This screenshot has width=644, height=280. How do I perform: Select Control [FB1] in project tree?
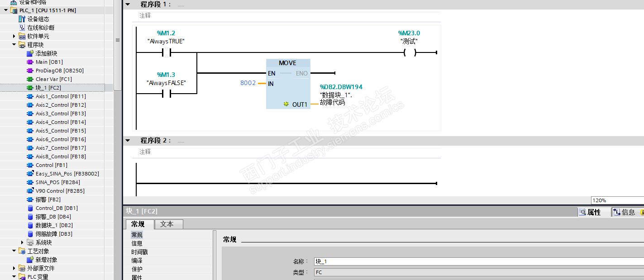pyautogui.click(x=52, y=165)
